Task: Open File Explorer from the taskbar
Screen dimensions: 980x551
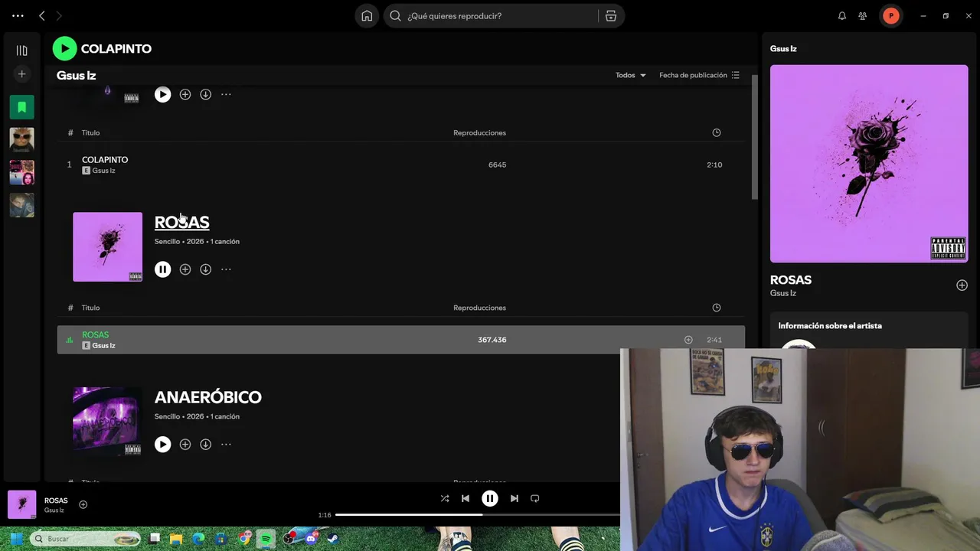Action: [176, 539]
